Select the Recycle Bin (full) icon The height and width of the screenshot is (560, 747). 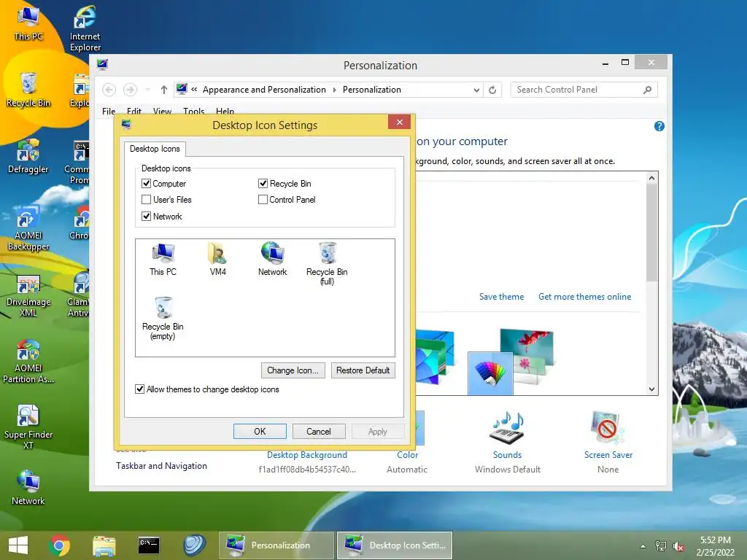coord(327,263)
